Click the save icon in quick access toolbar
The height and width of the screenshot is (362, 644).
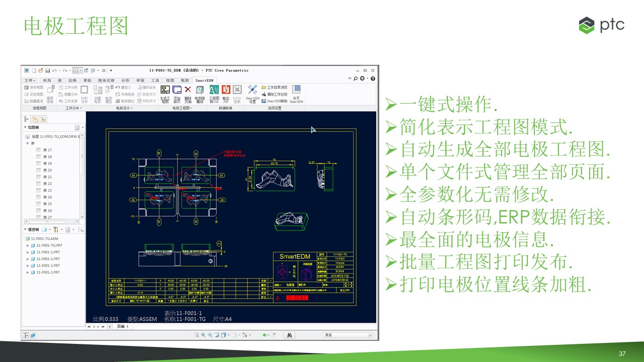(x=47, y=70)
